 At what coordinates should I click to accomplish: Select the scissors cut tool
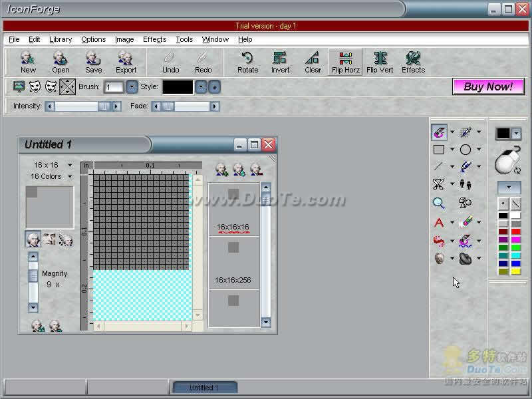pos(438,184)
